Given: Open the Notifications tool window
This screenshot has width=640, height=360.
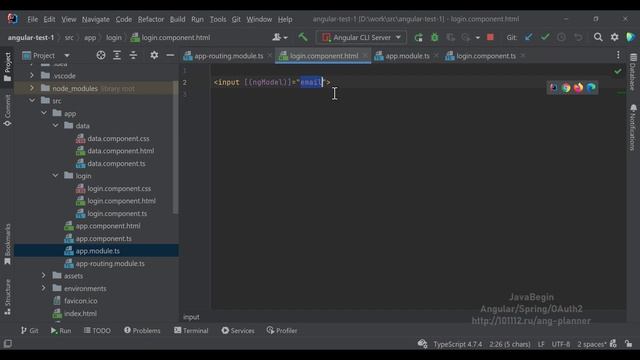Looking at the screenshot, I should pos(633,127).
